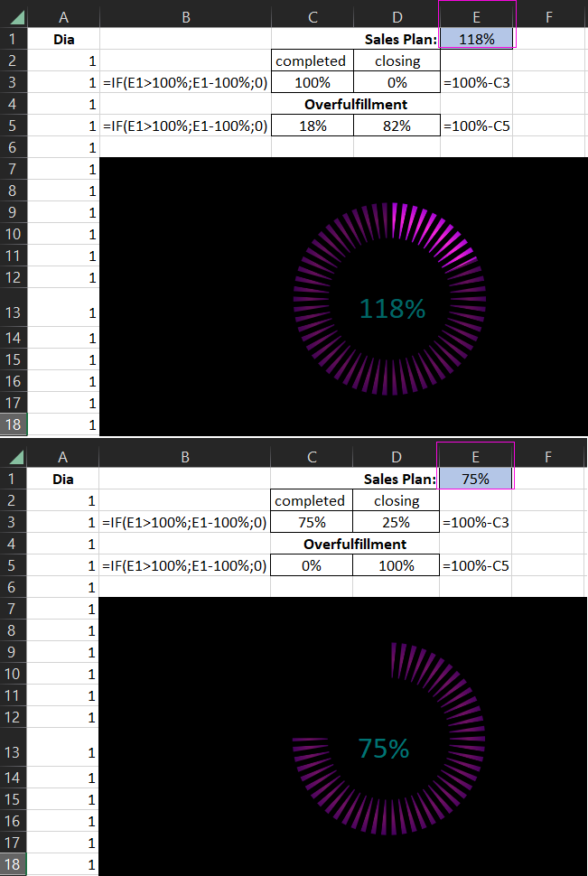
Task: Click the 25% closing cell
Action: click(x=397, y=522)
